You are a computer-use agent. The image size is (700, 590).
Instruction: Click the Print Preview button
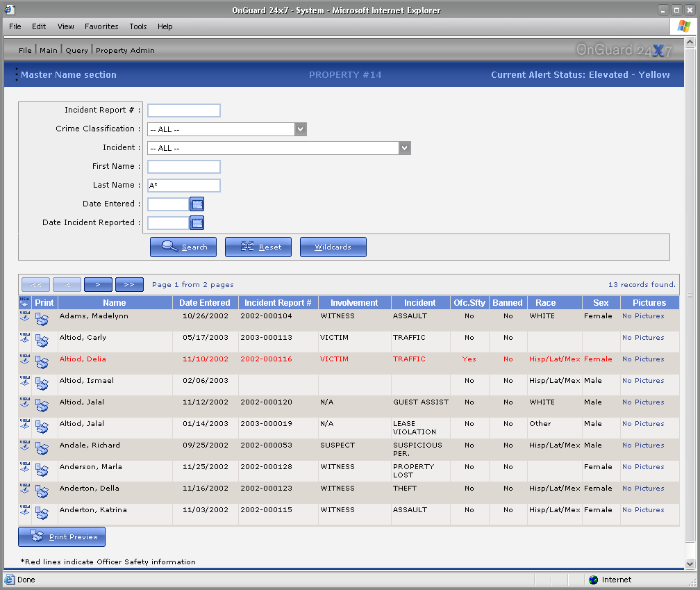(62, 537)
